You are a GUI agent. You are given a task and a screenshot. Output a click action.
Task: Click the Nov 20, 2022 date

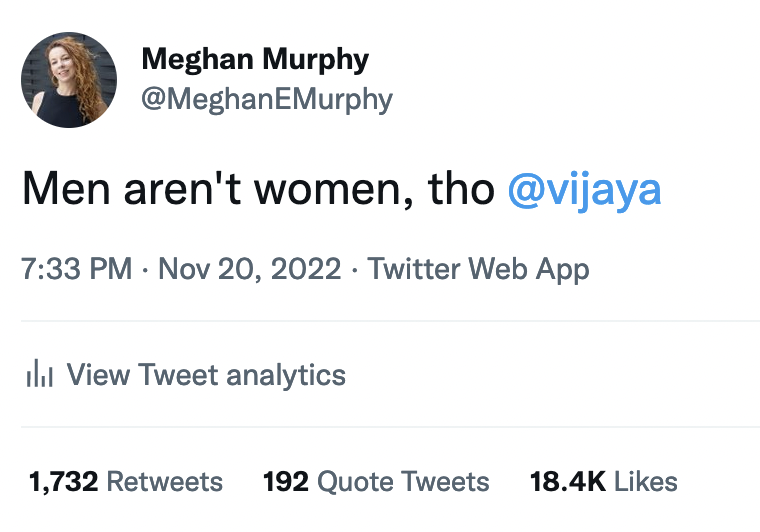pyautogui.click(x=250, y=269)
